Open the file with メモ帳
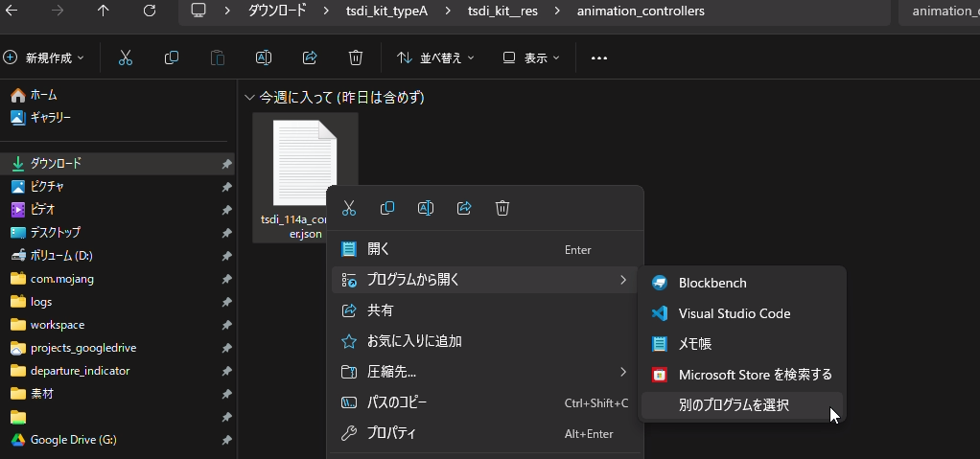This screenshot has width=980, height=459. click(694, 344)
